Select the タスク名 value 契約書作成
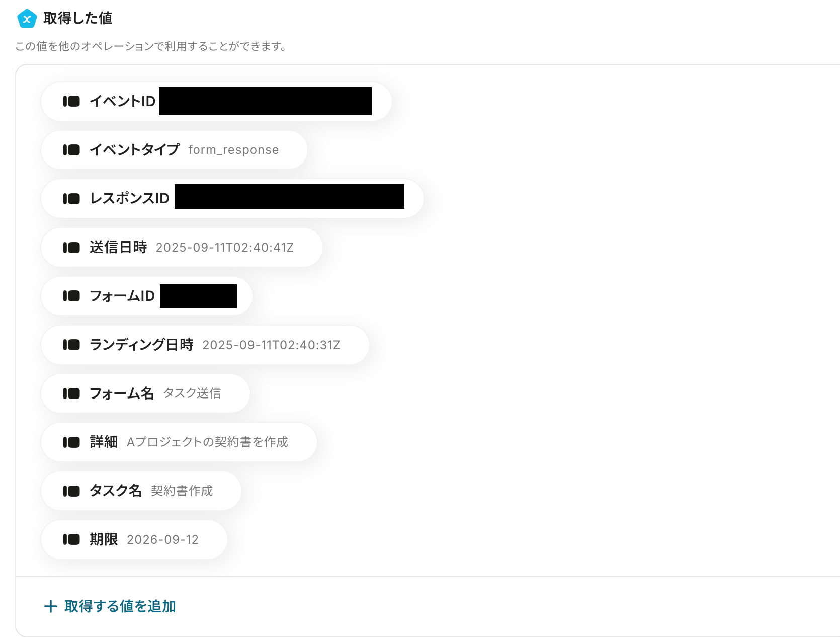The height and width of the screenshot is (637, 840). (x=182, y=491)
